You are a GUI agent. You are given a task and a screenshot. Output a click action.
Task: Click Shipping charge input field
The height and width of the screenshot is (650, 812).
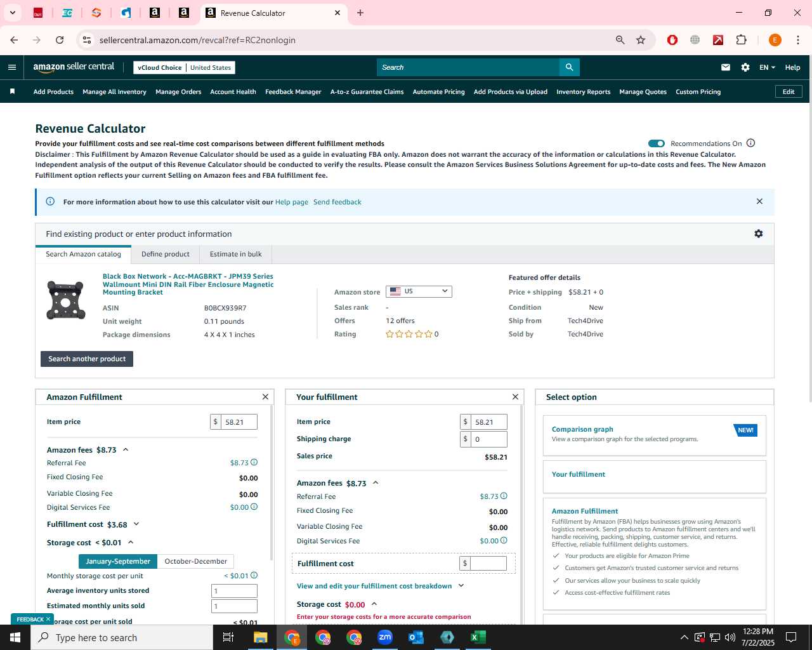pyautogui.click(x=488, y=439)
